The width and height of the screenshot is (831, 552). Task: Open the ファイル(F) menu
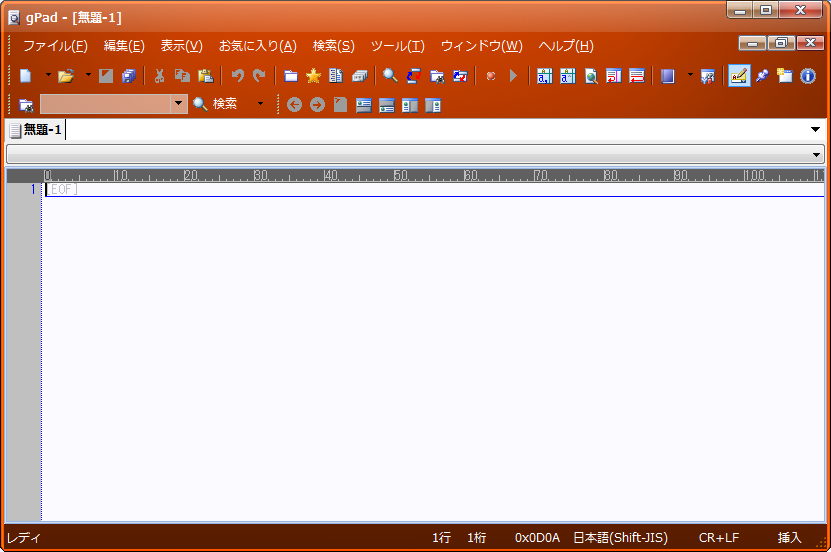tap(55, 46)
